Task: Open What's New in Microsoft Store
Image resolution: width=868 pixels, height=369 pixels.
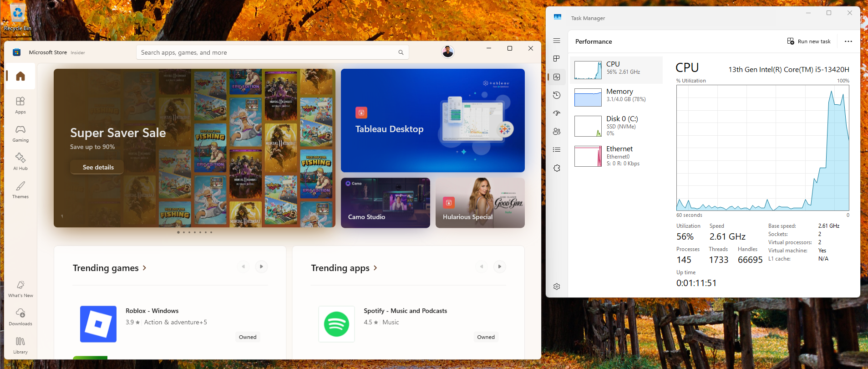Action: 20,289
